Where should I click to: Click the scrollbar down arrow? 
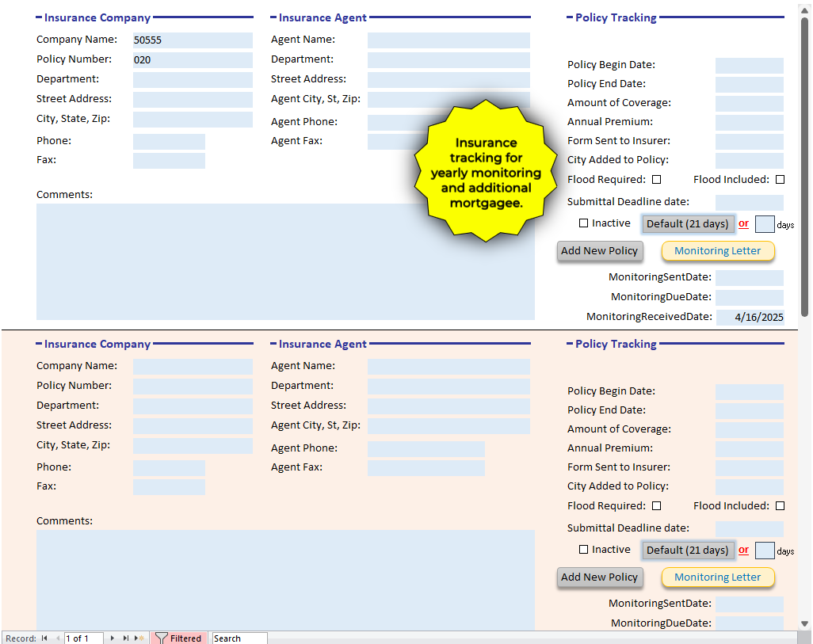pos(805,623)
